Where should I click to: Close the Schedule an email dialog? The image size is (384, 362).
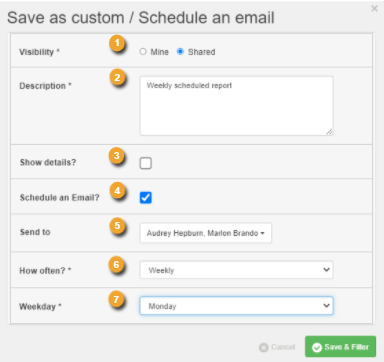374,9
